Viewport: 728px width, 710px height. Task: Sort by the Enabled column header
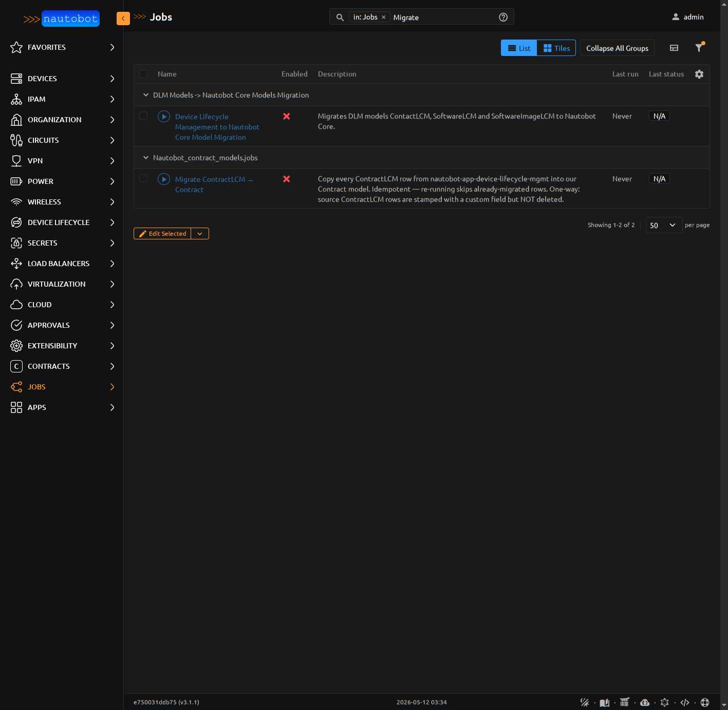(x=294, y=74)
